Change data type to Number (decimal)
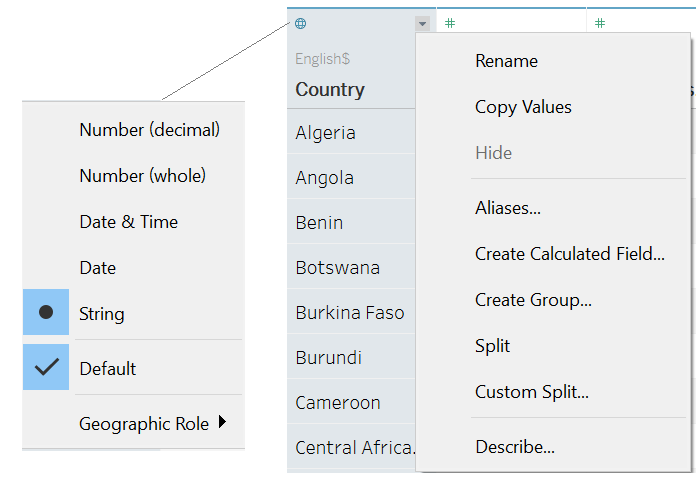 click(149, 129)
